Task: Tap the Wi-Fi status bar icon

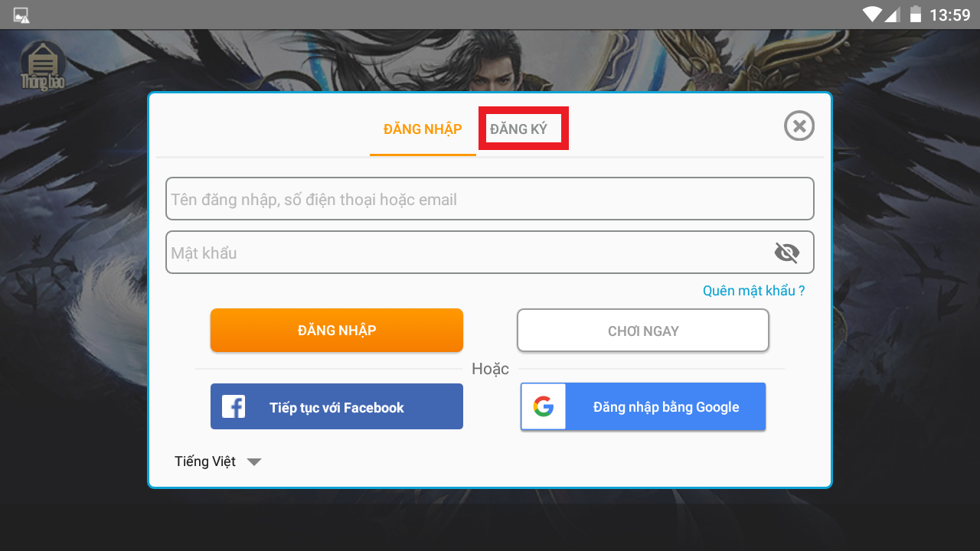Action: pyautogui.click(x=871, y=14)
